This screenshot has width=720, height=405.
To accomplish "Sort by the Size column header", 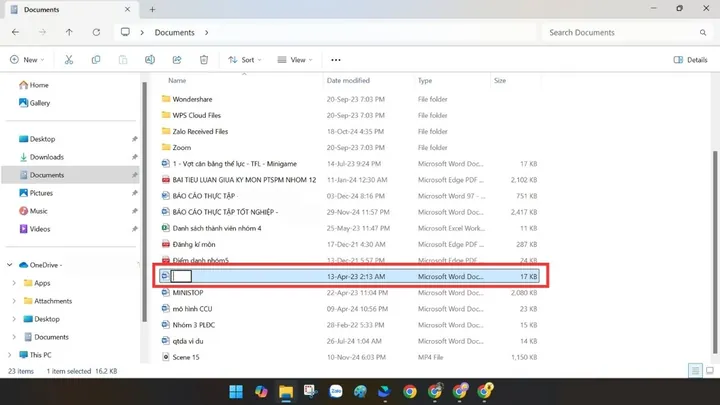I will tap(500, 80).
